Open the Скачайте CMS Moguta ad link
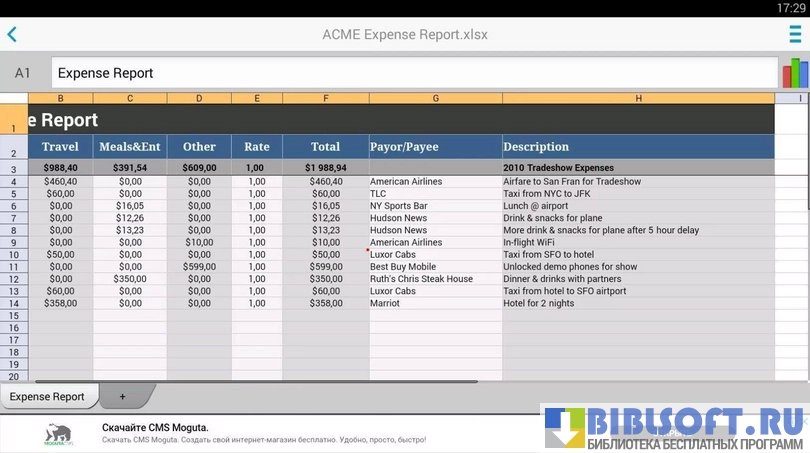The image size is (810, 453). coord(155,428)
